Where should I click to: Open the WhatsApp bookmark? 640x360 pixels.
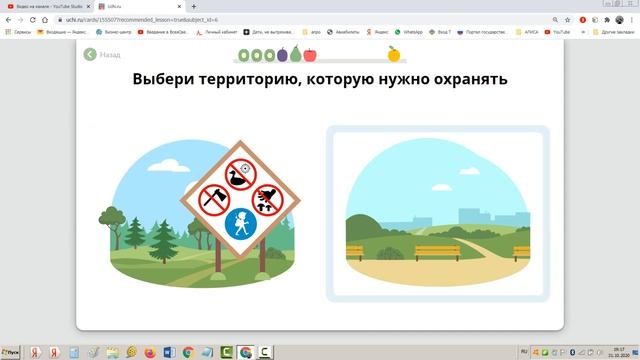(x=409, y=32)
